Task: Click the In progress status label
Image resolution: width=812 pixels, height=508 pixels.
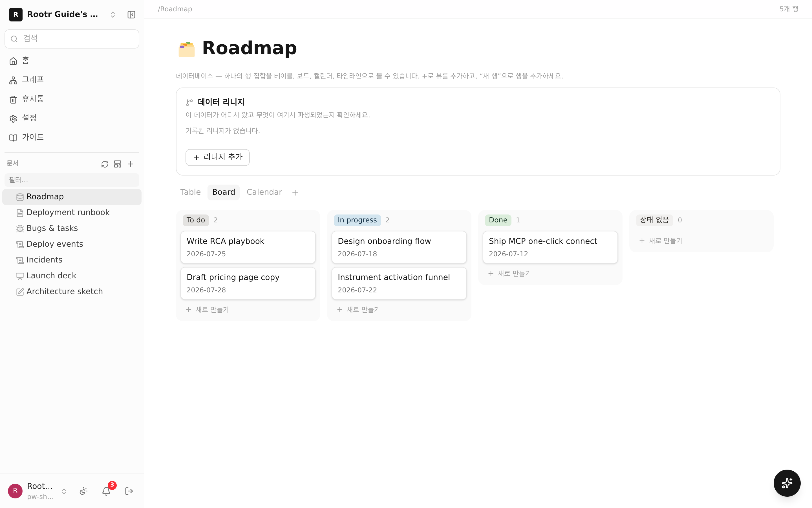Action: 357,220
